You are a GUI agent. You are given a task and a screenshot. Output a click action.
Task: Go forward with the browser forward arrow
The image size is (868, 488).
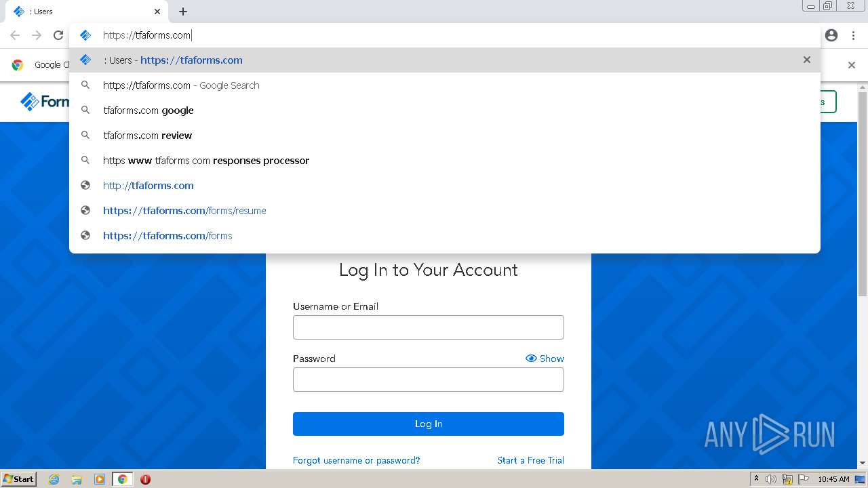coord(37,35)
